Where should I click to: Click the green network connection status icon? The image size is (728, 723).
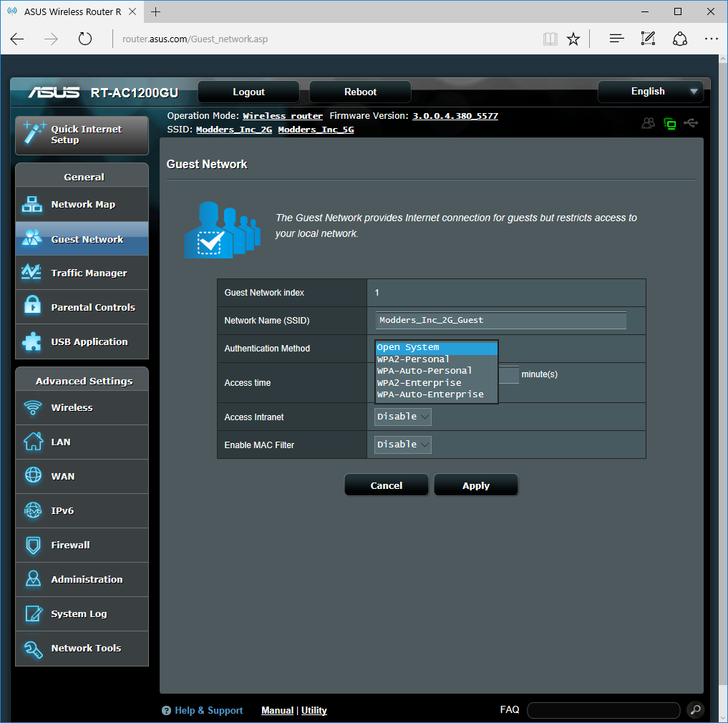(669, 123)
